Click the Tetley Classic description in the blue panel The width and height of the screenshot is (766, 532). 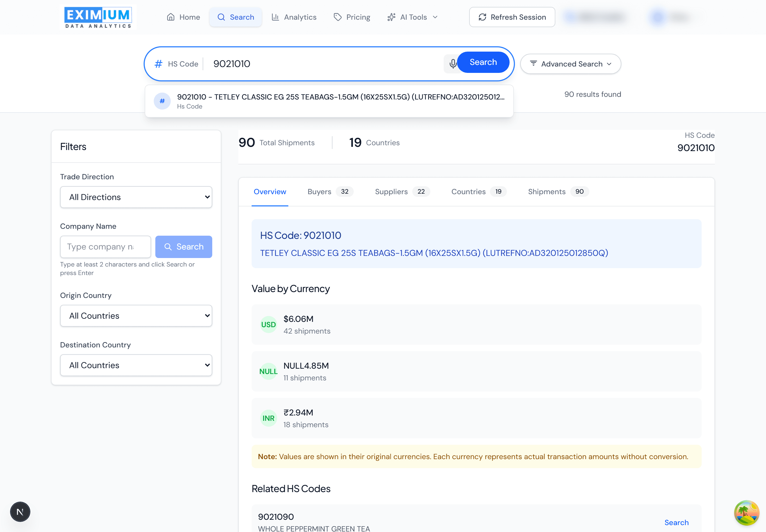pyautogui.click(x=434, y=253)
